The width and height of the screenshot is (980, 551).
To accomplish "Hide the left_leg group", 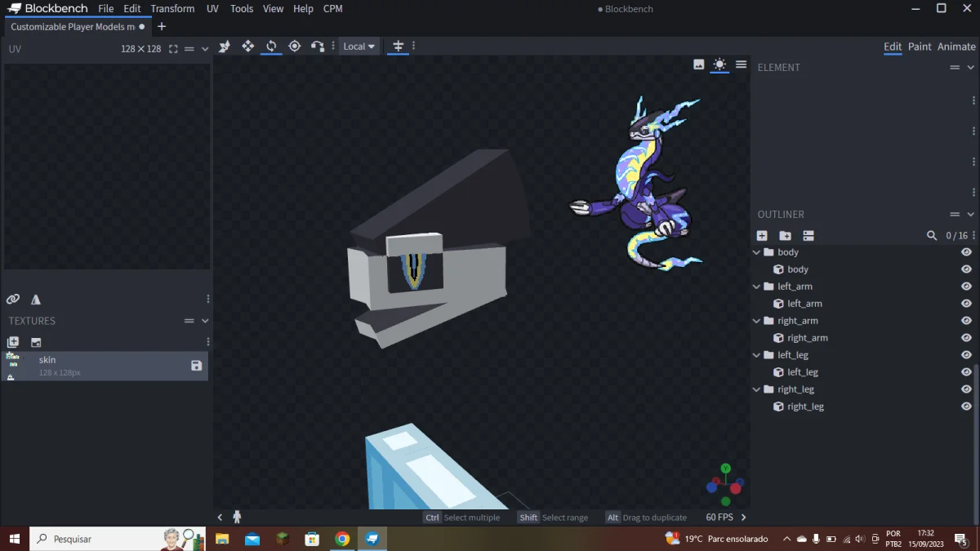I will 966,355.
